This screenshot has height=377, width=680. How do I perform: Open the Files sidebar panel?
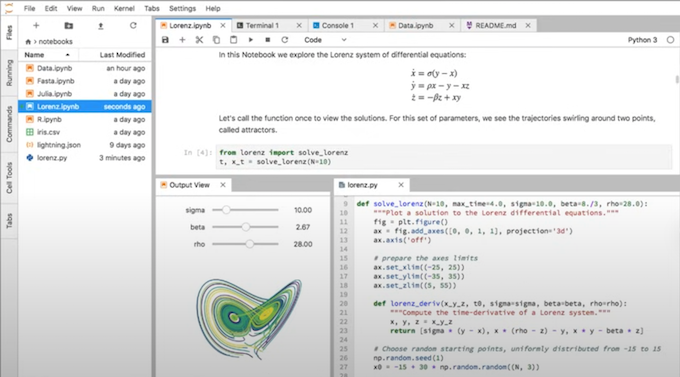coord(9,33)
